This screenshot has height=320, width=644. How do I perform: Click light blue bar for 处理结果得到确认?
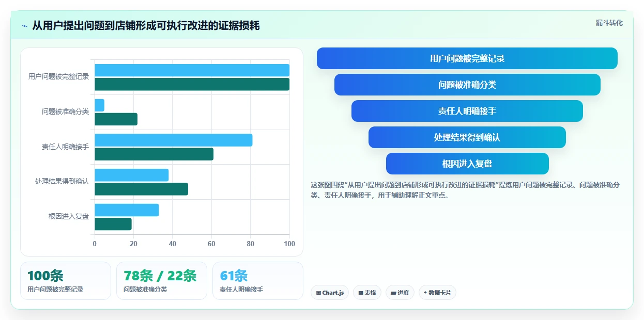[131, 175]
